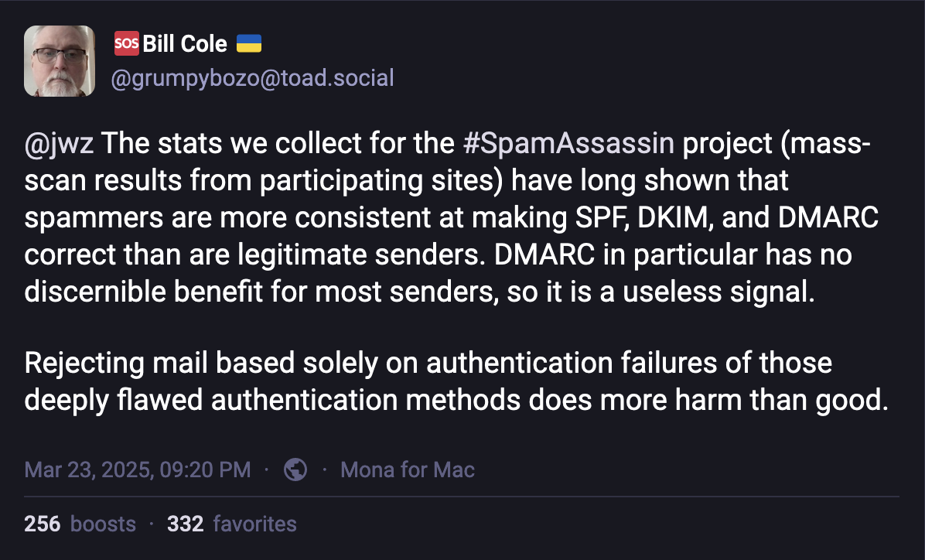Click the divider line above boost counts
This screenshot has width=925, height=560.
point(462,497)
